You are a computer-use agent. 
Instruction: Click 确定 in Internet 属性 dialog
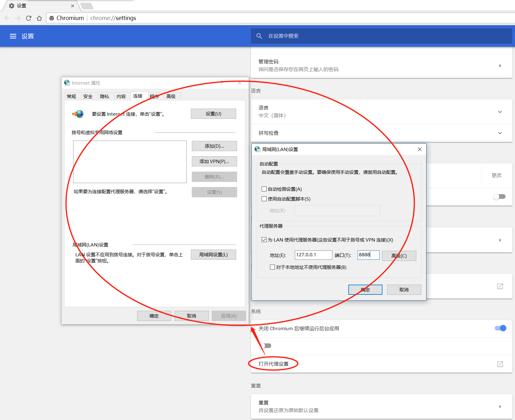click(154, 316)
